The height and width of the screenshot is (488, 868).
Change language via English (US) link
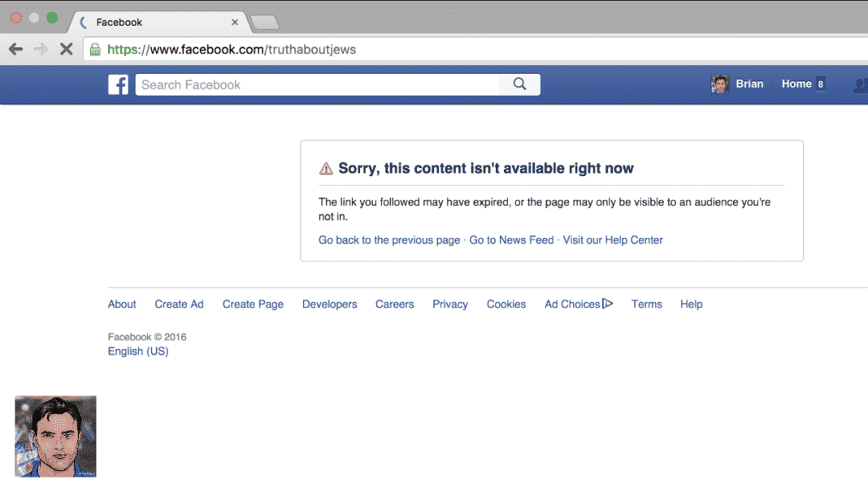pos(138,352)
